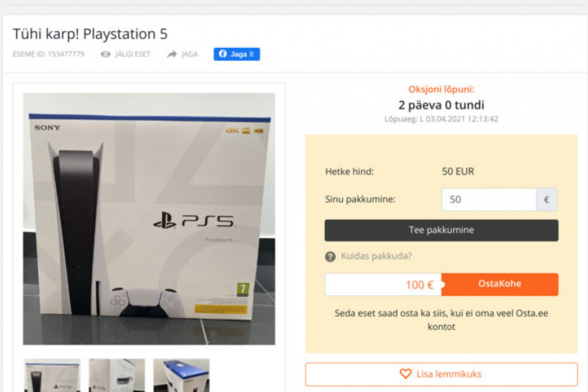Add item to favourites via Lisa lemmikuks
This screenshot has width=588, height=392.
tap(442, 374)
